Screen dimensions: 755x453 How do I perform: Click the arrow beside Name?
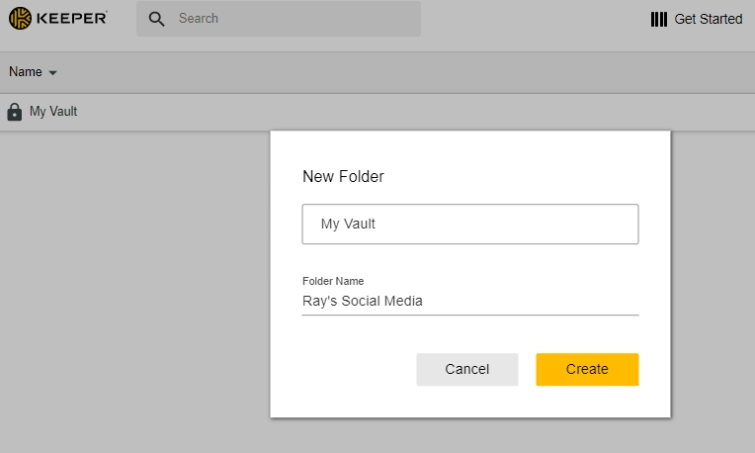tap(53, 73)
